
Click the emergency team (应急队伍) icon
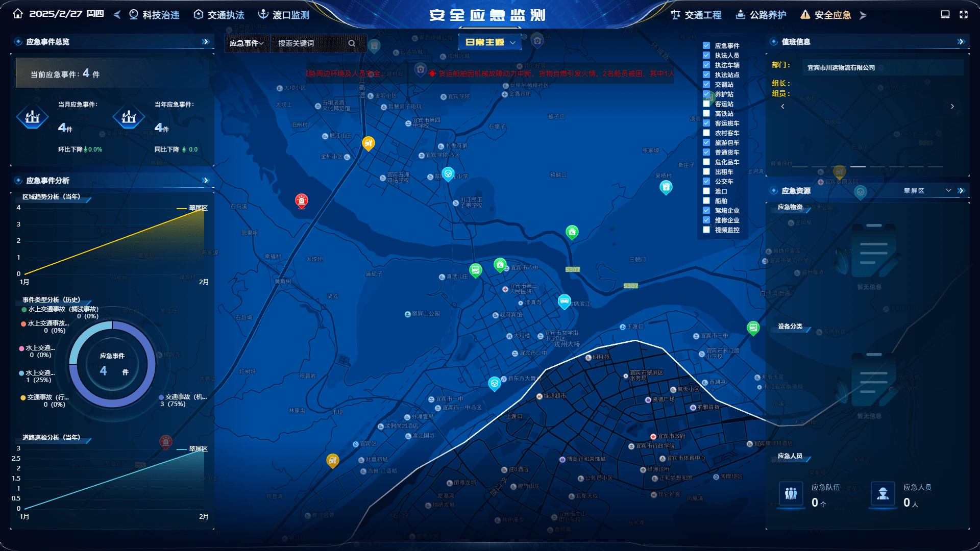791,493
